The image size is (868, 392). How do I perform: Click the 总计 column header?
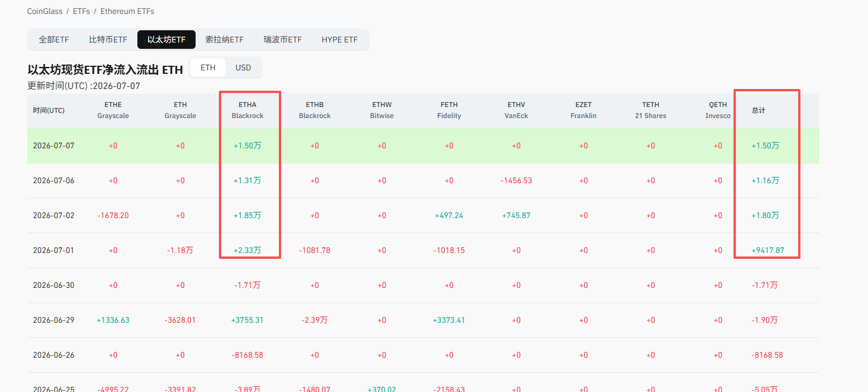tap(759, 111)
